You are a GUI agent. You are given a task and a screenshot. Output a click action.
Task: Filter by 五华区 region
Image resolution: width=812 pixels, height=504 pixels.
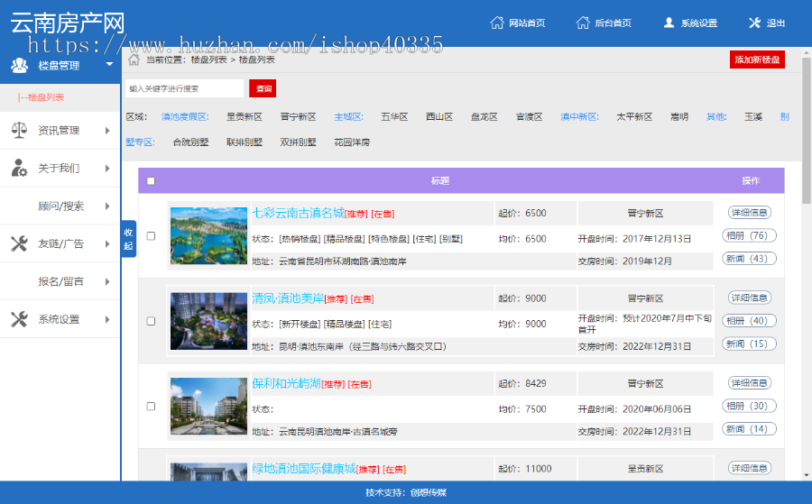click(394, 117)
